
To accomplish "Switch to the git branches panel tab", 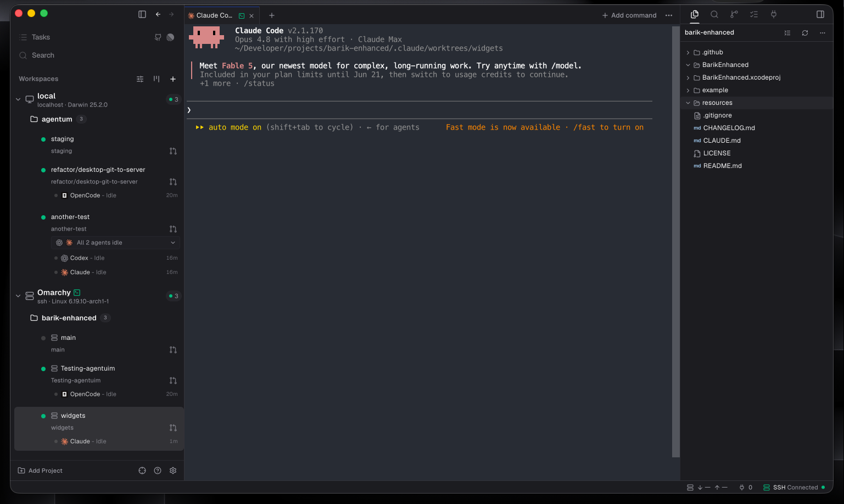I will pos(734,14).
